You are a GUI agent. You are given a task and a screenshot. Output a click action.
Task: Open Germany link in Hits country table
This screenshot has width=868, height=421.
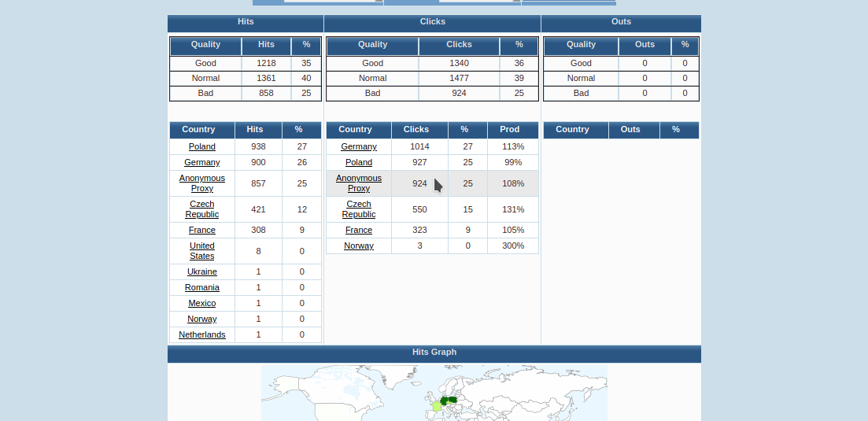point(202,162)
